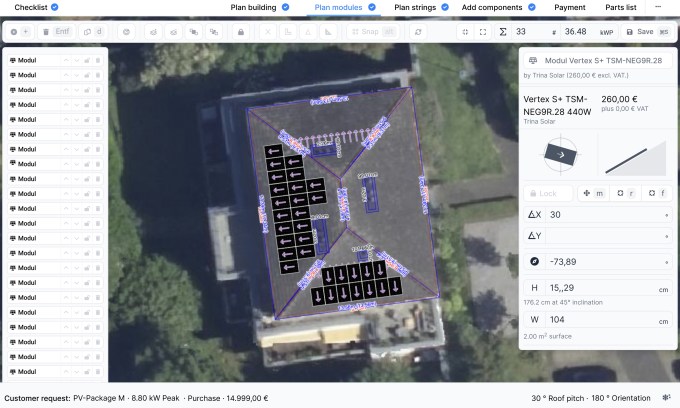Click the sigma sum icon

tap(503, 32)
